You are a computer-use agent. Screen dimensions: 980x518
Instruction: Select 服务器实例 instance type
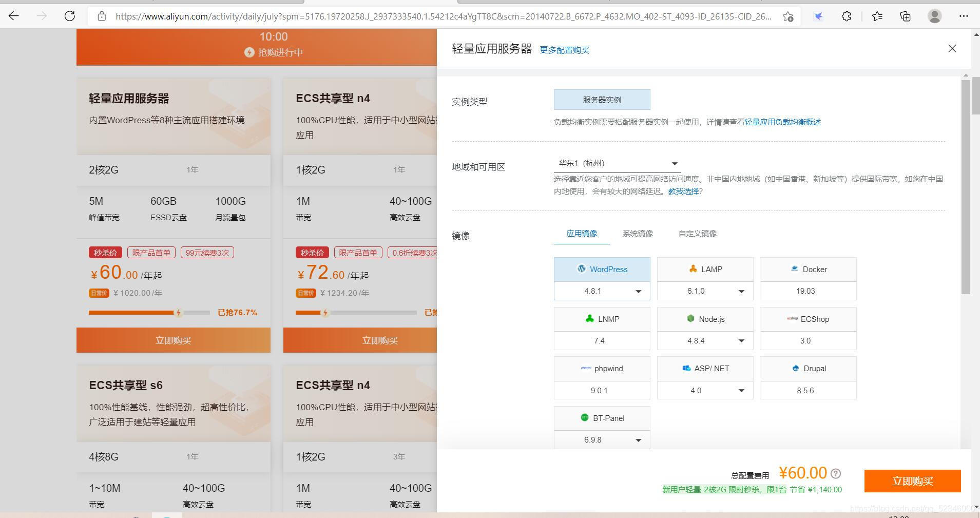click(x=602, y=100)
